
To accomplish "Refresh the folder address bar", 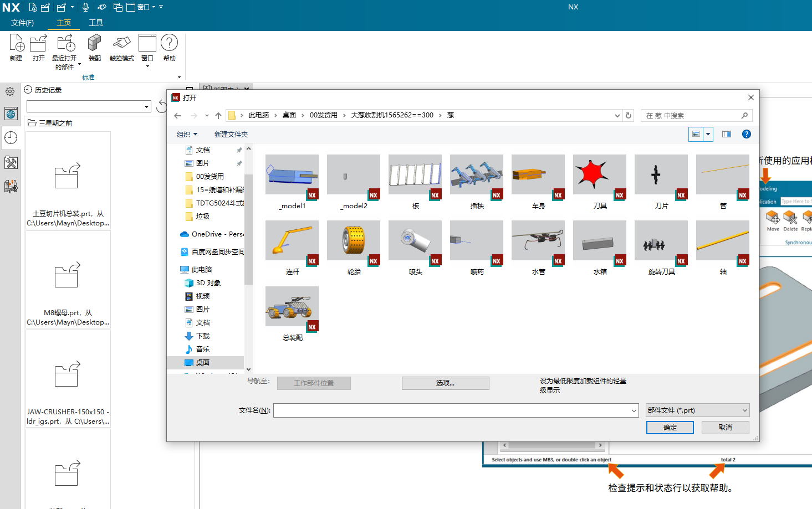I will tap(629, 116).
